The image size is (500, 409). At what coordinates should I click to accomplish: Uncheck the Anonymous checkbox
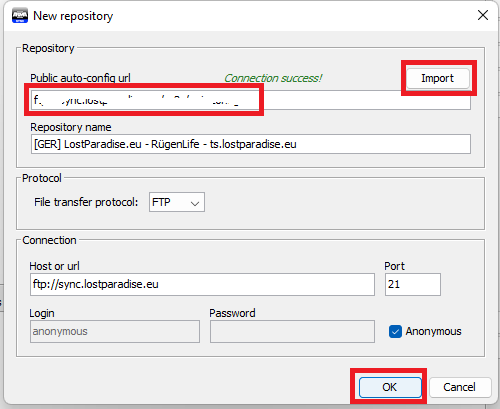coord(395,331)
